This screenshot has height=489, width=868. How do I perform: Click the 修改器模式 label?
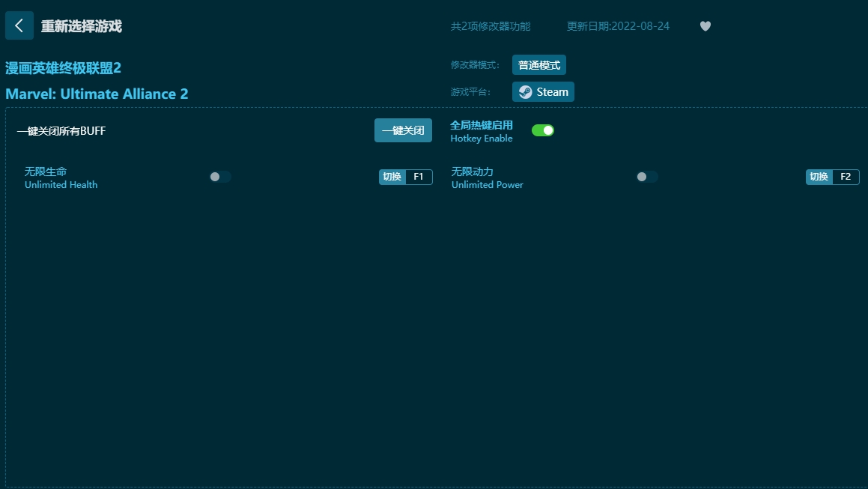tap(475, 65)
